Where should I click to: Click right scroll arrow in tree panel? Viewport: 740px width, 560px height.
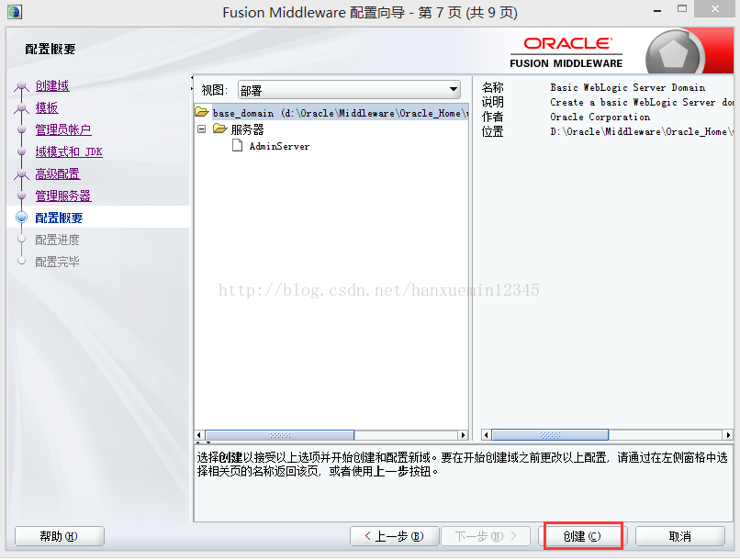click(463, 435)
